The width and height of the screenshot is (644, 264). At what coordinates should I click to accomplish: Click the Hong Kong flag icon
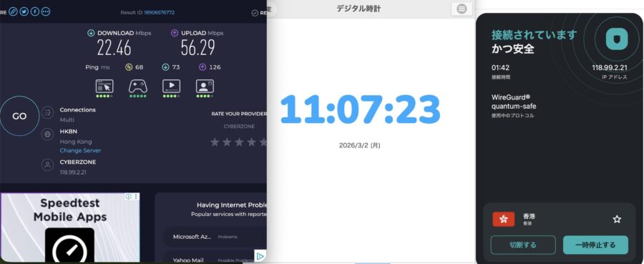coord(504,219)
